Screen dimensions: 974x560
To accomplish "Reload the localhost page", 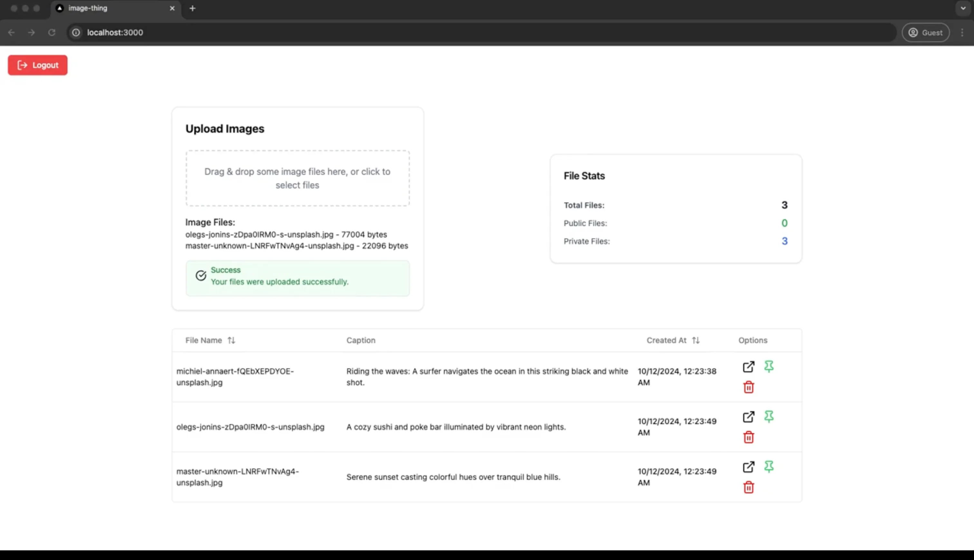I will [52, 33].
